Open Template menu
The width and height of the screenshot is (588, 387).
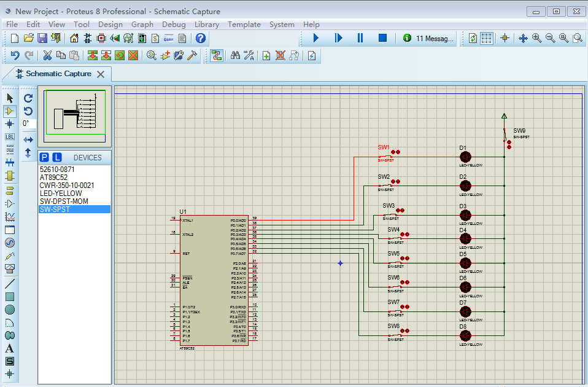click(x=244, y=25)
